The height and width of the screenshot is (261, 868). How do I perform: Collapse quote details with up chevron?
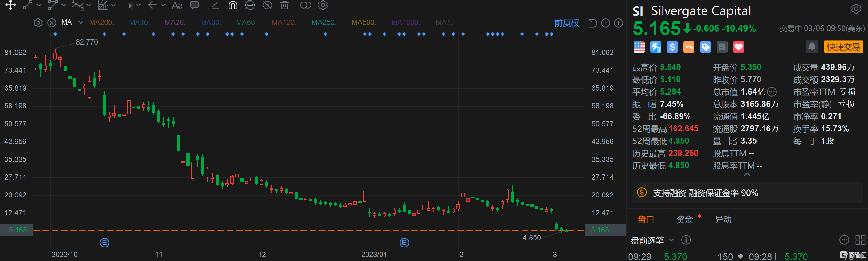747,174
